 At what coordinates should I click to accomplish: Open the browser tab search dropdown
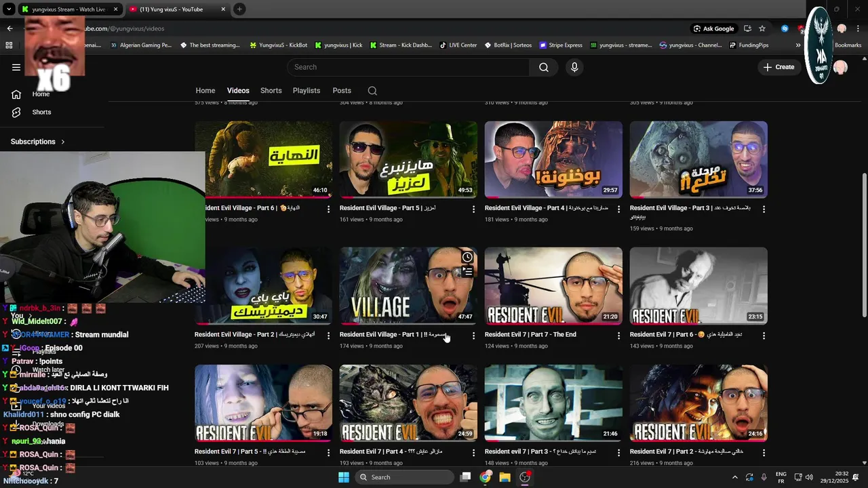9,9
